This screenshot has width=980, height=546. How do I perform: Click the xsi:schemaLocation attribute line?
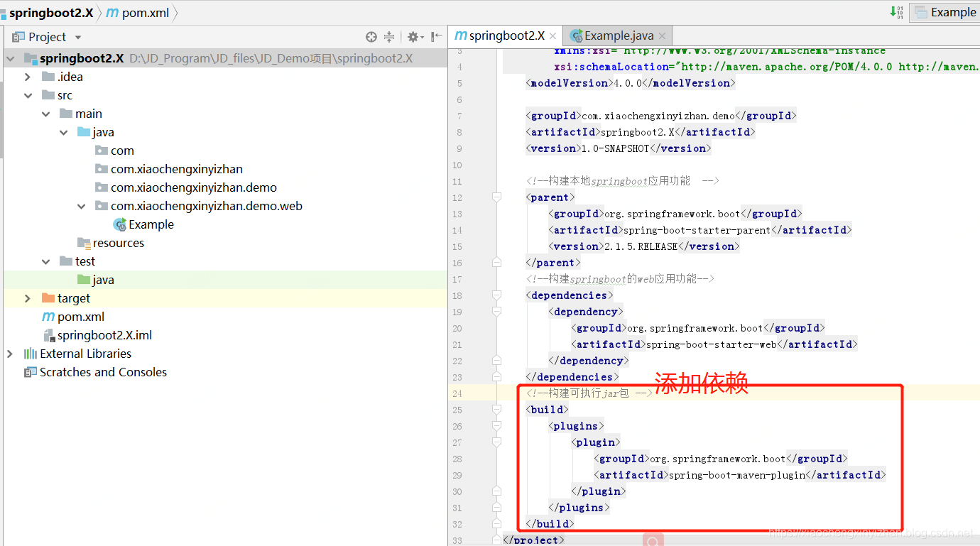[767, 67]
